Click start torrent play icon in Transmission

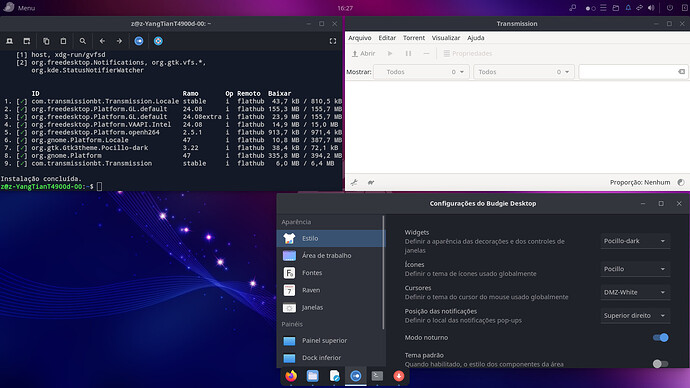point(390,53)
